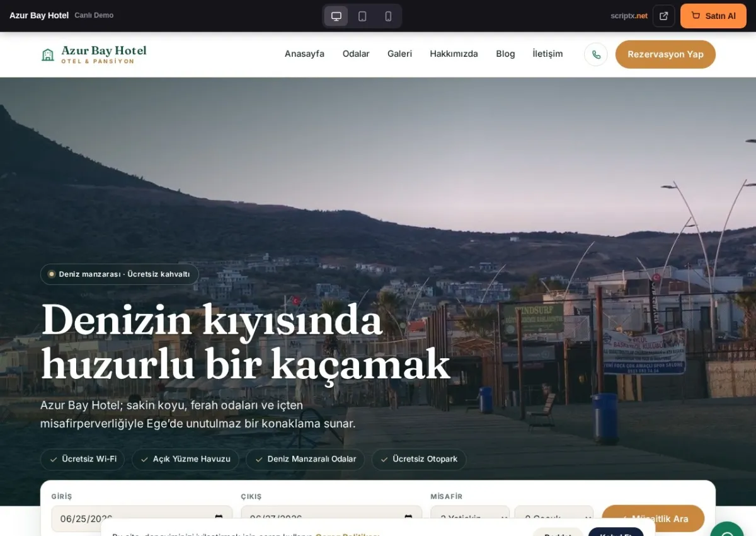Go to Anasayfa menu item
Image resolution: width=756 pixels, height=536 pixels.
coord(304,54)
